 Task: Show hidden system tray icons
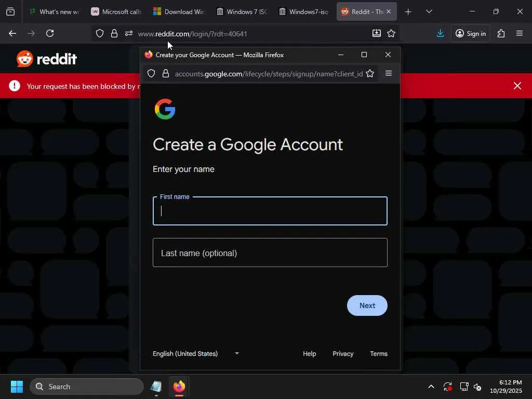pos(431,387)
